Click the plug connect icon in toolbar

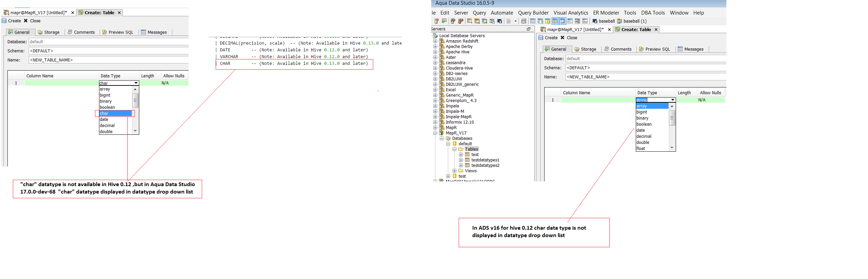tap(453, 21)
